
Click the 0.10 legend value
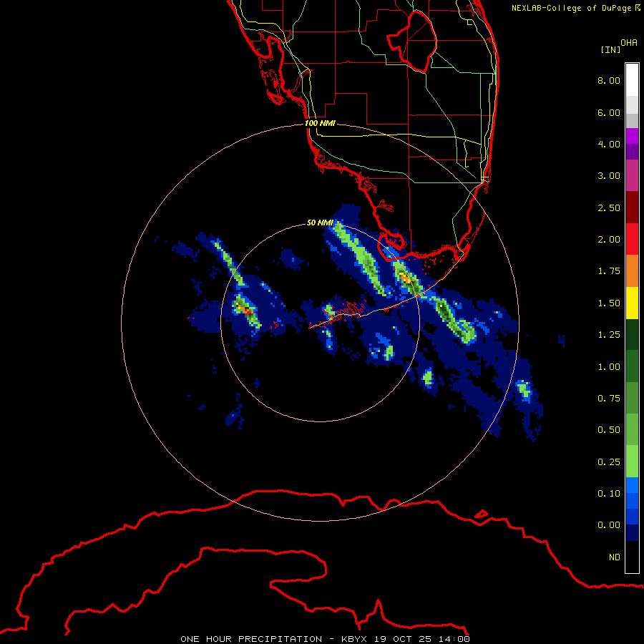coord(609,494)
